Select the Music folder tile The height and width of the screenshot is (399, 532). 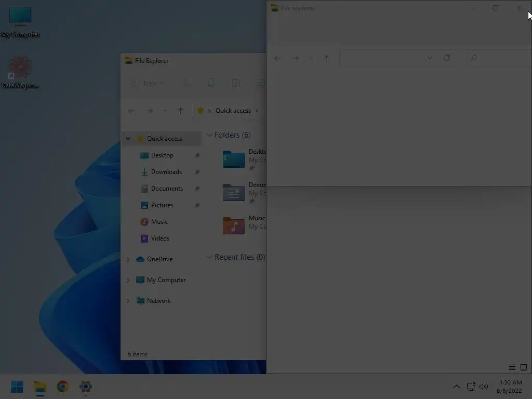[244, 225]
